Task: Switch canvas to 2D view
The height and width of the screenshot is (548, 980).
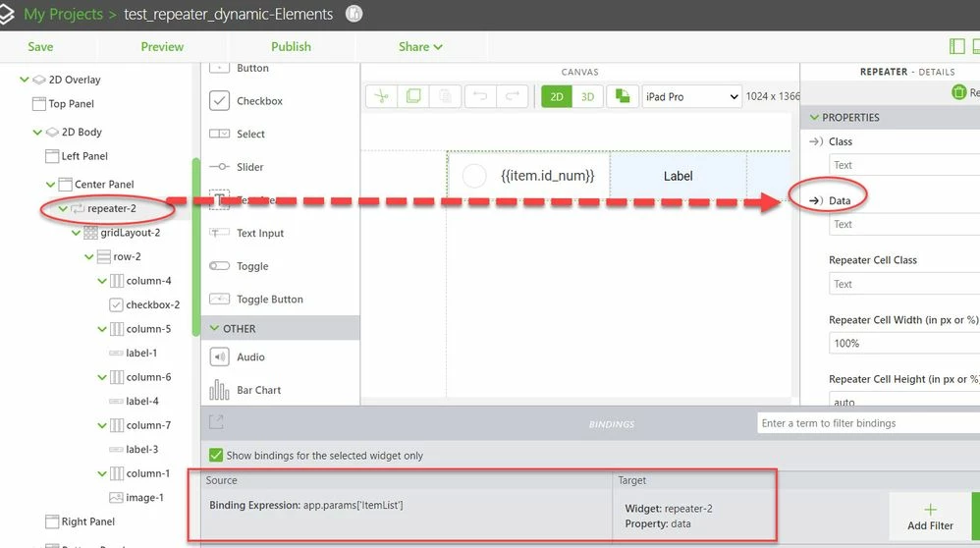Action: [x=556, y=97]
